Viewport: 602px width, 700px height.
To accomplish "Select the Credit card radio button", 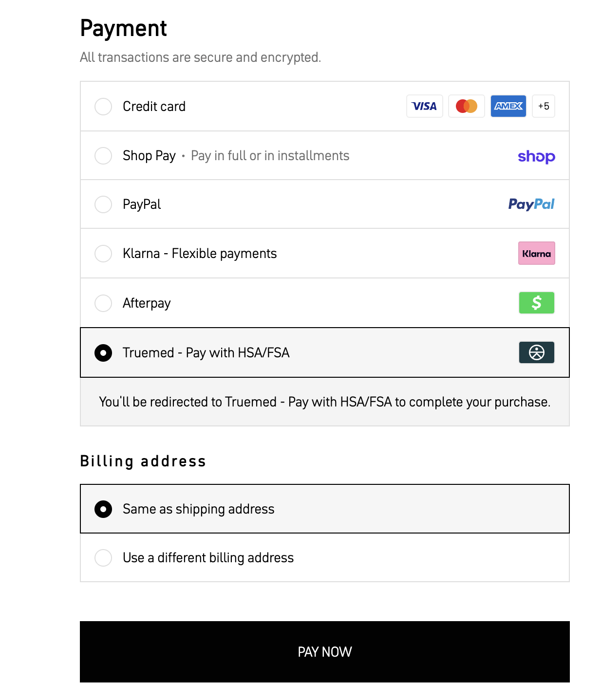I will click(x=103, y=107).
